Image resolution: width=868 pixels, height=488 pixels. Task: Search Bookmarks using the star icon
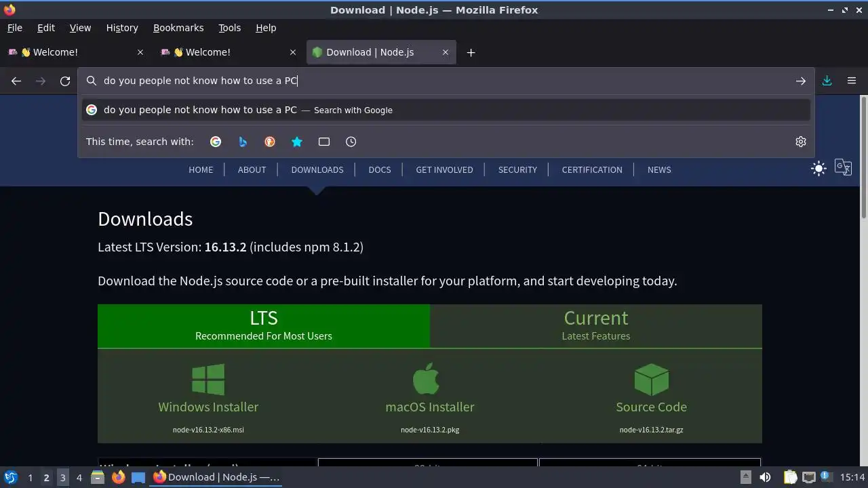click(297, 142)
